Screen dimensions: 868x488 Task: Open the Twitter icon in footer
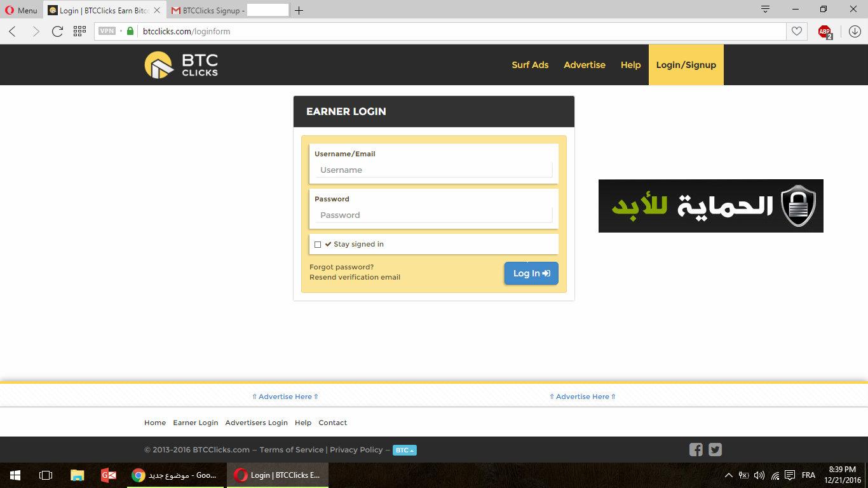(715, 450)
